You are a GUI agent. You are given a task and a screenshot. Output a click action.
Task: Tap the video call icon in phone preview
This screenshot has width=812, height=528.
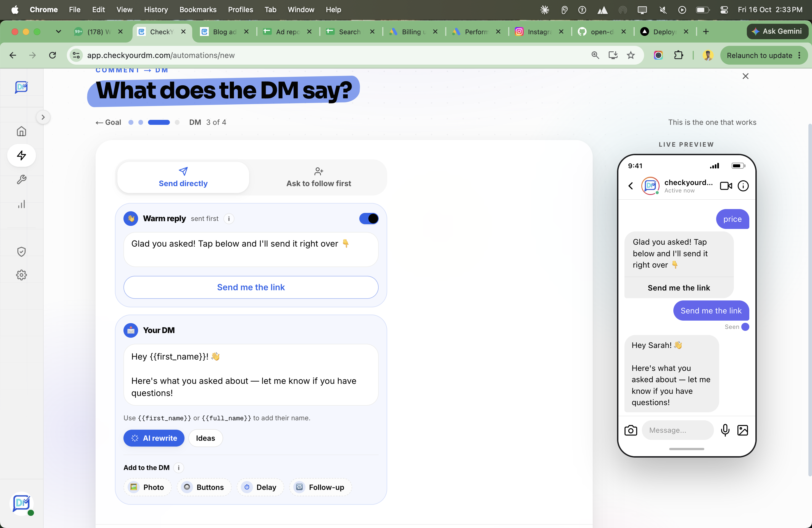726,186
